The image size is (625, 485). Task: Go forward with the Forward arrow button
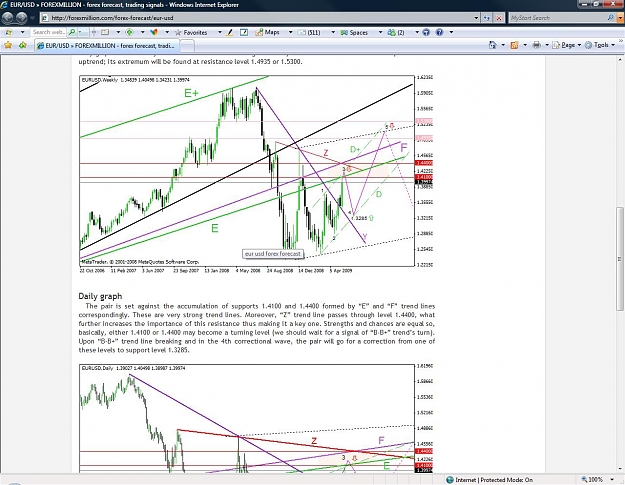[22, 18]
